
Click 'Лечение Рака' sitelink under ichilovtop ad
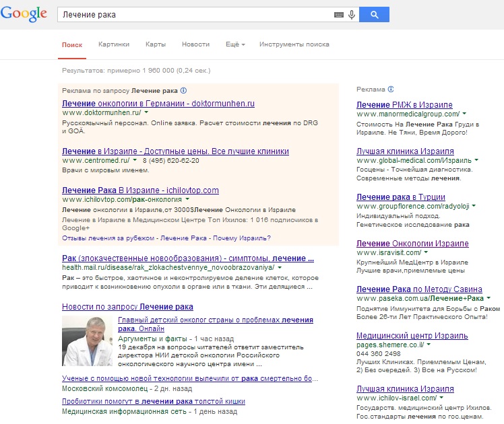[183, 238]
